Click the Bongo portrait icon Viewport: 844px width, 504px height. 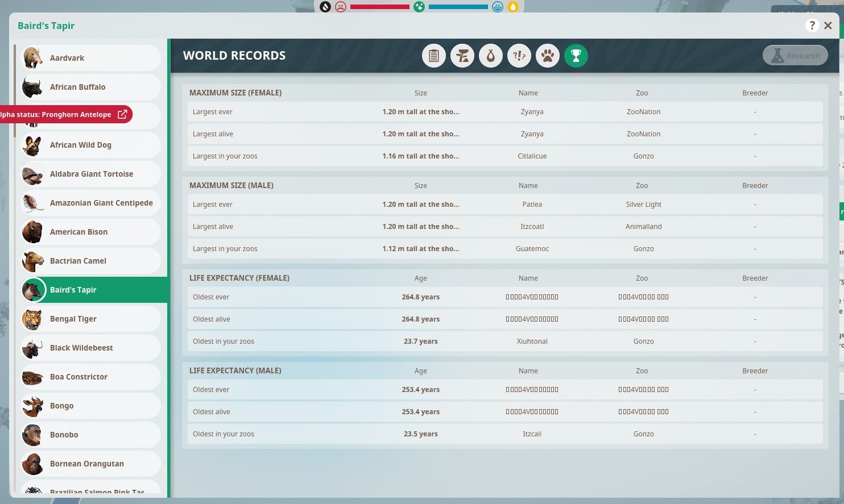pos(33,406)
